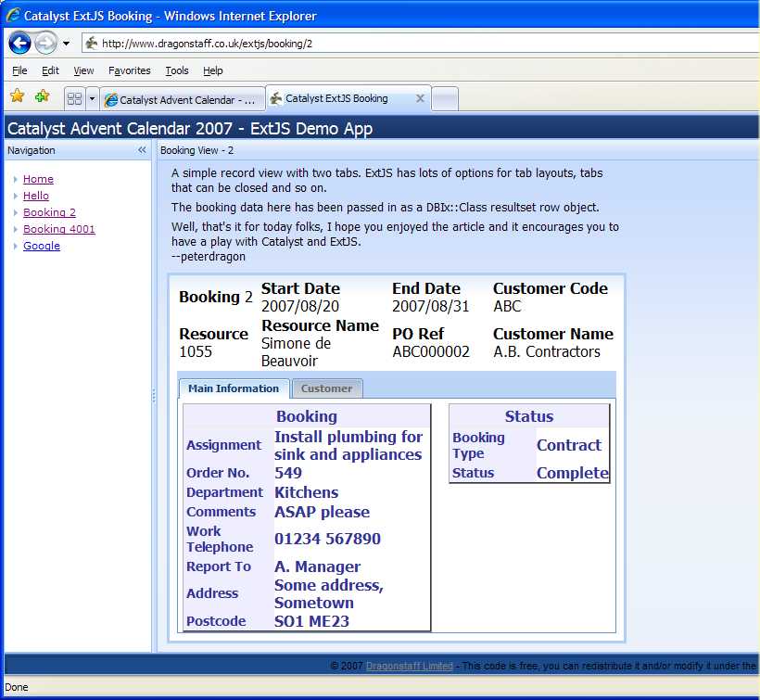Click the Dragonstaff Limited footer link
The image size is (760, 700).
point(409,666)
